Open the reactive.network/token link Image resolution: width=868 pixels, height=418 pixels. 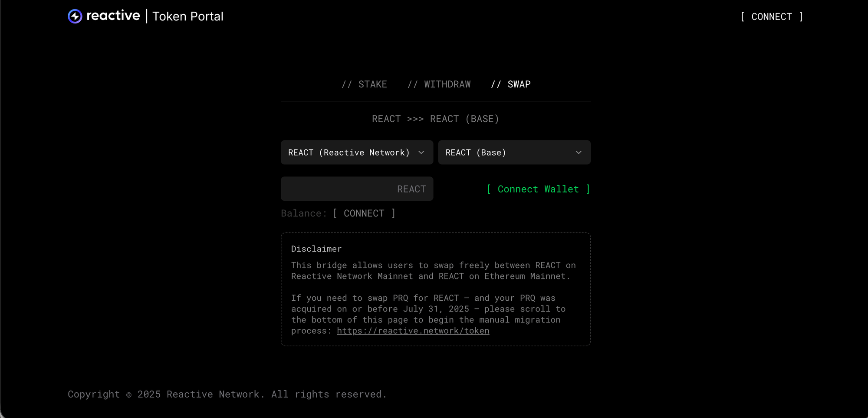coord(413,331)
